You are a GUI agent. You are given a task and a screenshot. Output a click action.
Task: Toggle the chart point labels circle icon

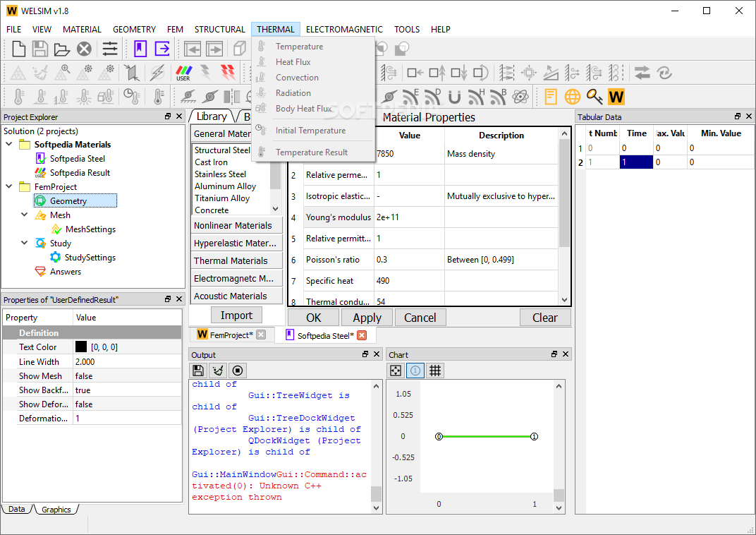coord(415,371)
